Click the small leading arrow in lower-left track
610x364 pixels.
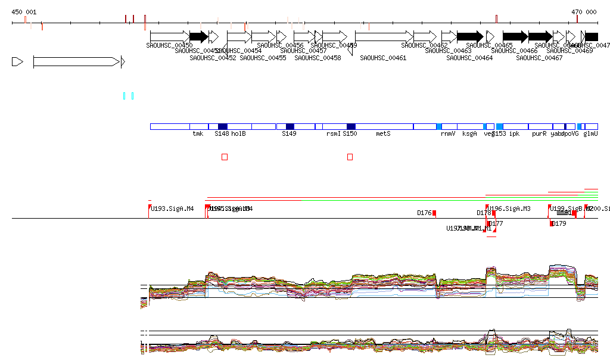click(17, 62)
